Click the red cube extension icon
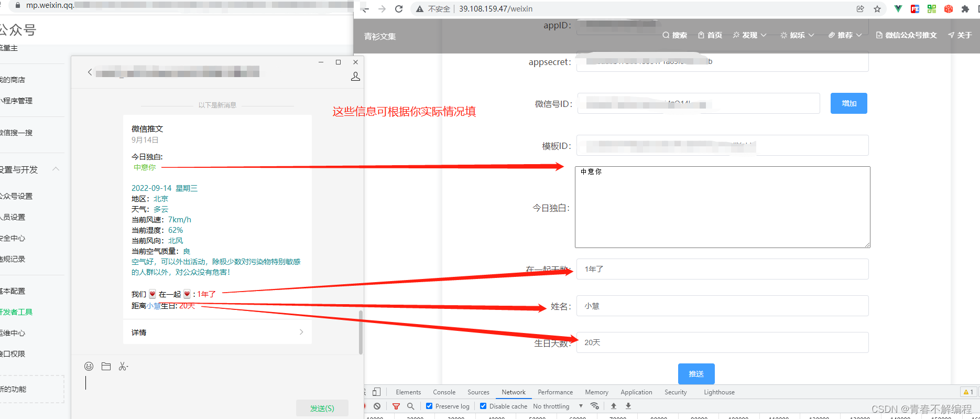Screen dimensions: 980x419 pyautogui.click(x=949, y=9)
